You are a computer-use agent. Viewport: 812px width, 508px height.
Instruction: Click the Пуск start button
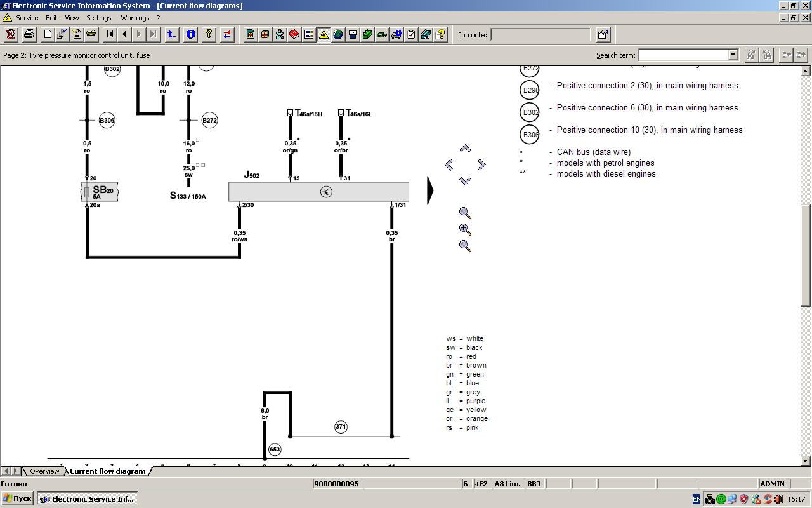click(17, 499)
